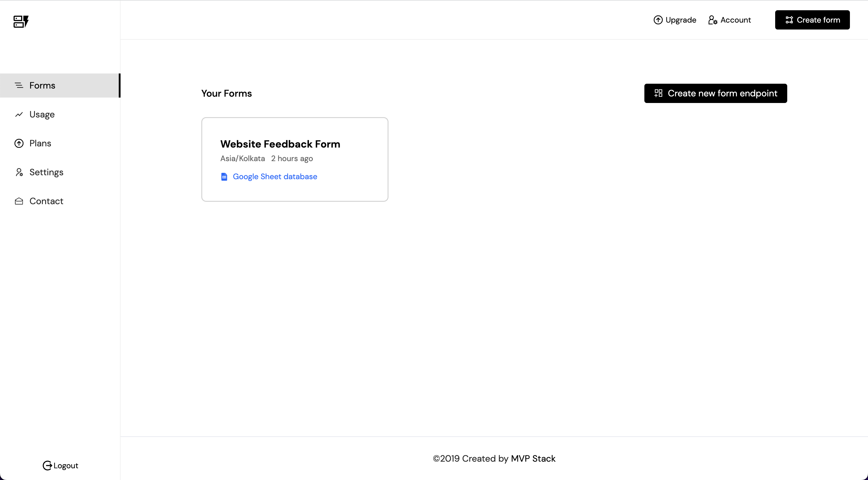This screenshot has height=480, width=868.
Task: Click the Logout arrow icon
Action: coord(48,465)
